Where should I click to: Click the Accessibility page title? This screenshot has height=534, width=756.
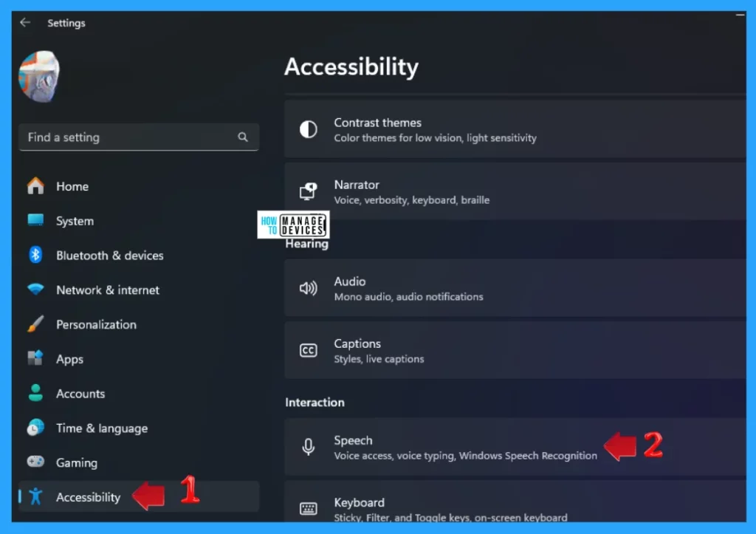[x=351, y=66]
